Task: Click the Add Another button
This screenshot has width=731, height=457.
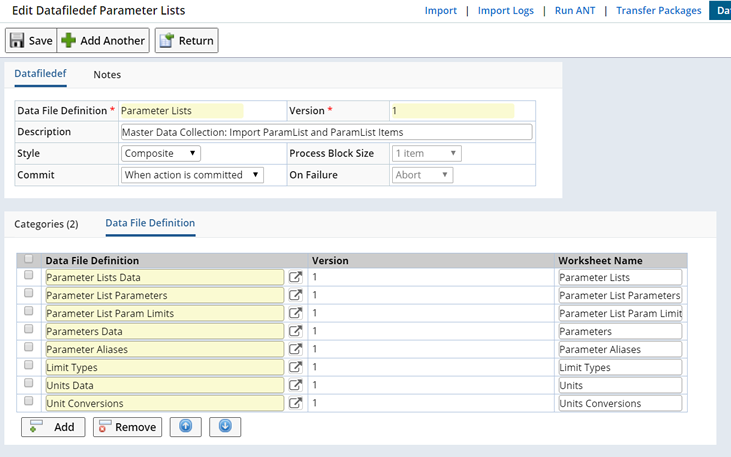Action: 103,41
